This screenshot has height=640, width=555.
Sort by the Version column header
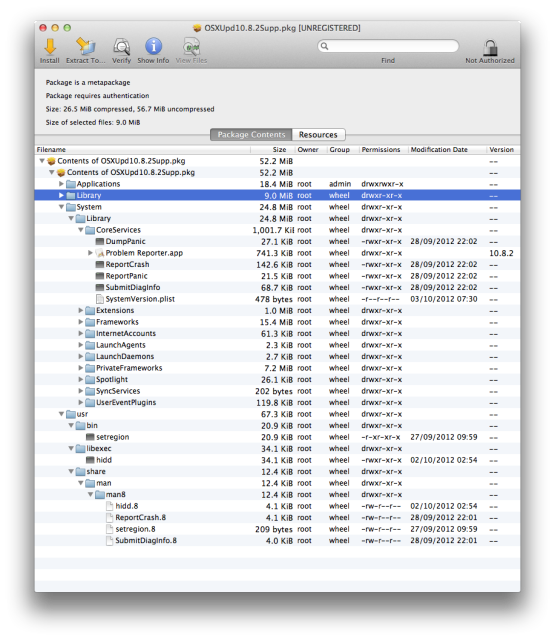pyautogui.click(x=504, y=149)
